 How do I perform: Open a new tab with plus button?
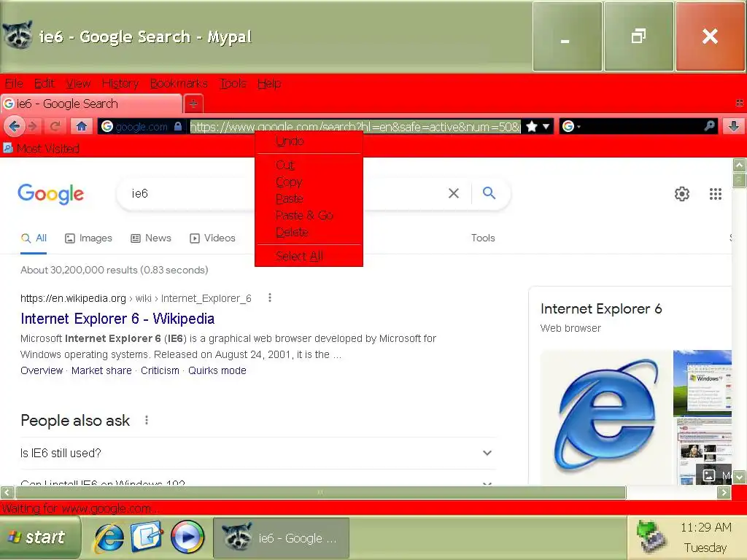tap(193, 104)
